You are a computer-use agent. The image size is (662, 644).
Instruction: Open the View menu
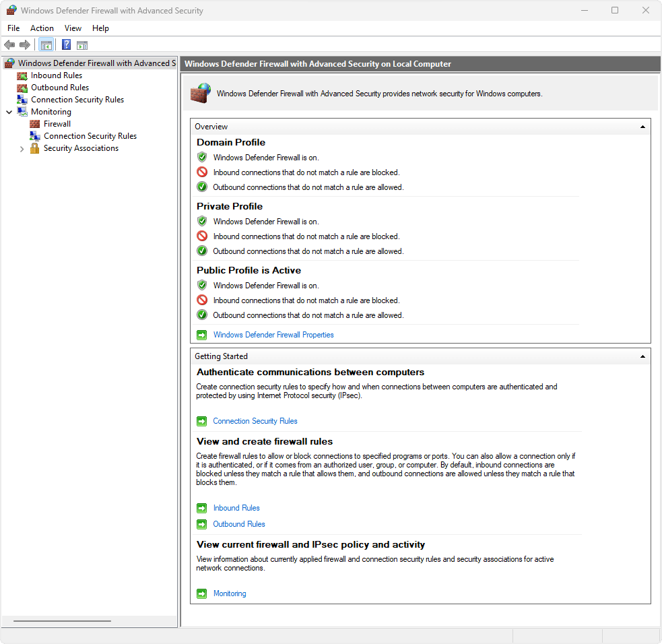pos(73,28)
